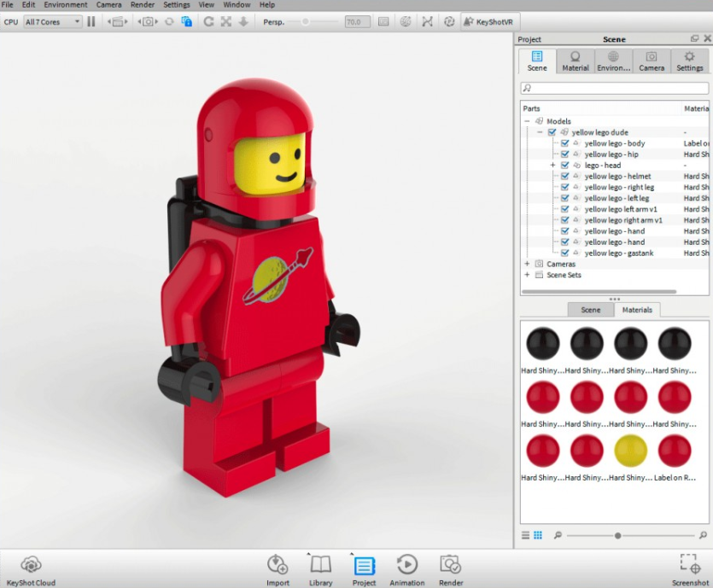Collapse the yellow lego dude node

coord(540,132)
